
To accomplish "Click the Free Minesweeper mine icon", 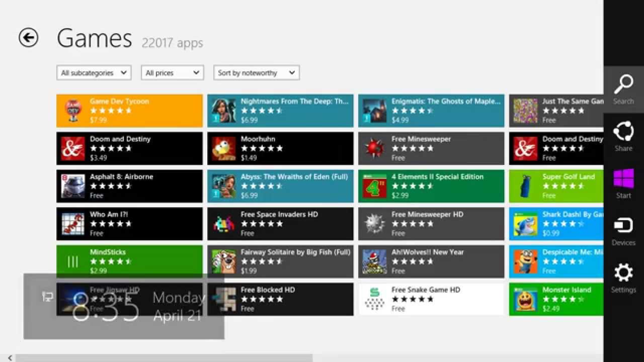I will 375,148.
